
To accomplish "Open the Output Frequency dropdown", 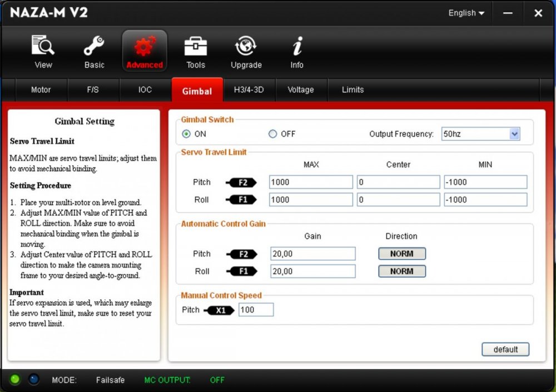I will click(480, 134).
